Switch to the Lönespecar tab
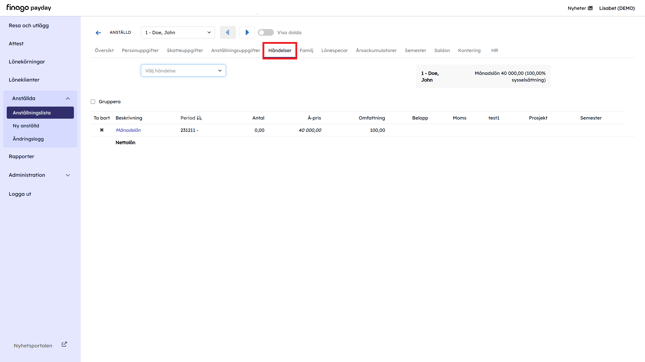 [334, 51]
